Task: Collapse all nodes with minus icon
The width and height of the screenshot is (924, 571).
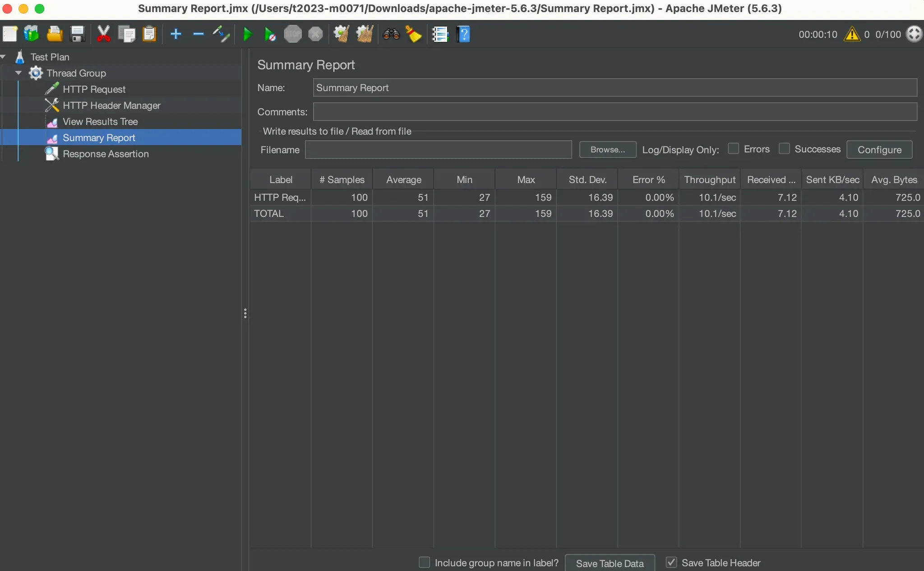Action: [x=199, y=34]
